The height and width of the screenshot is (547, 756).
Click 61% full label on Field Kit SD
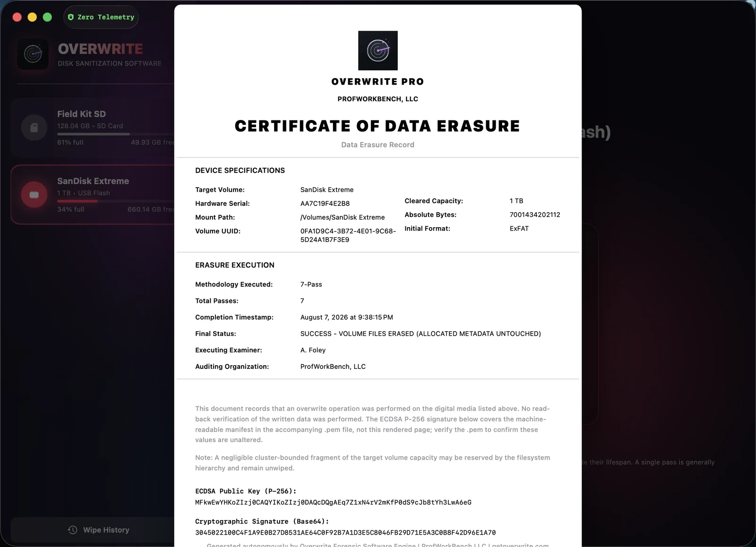pos(70,142)
